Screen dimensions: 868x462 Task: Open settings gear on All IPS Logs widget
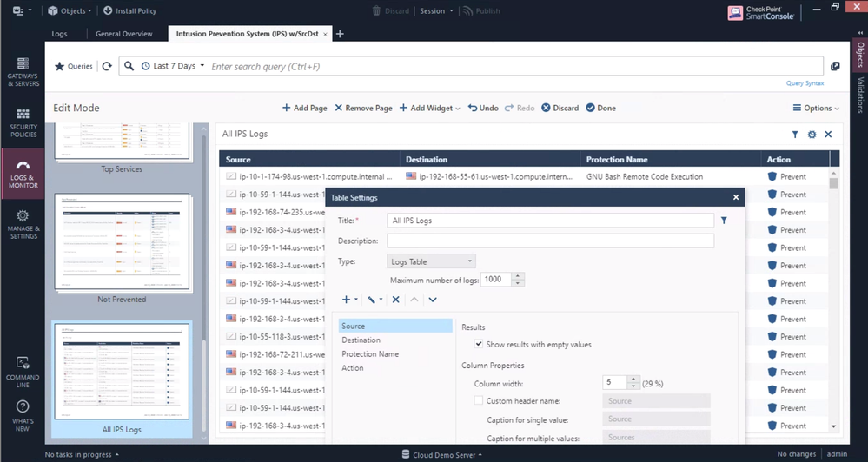tap(812, 135)
